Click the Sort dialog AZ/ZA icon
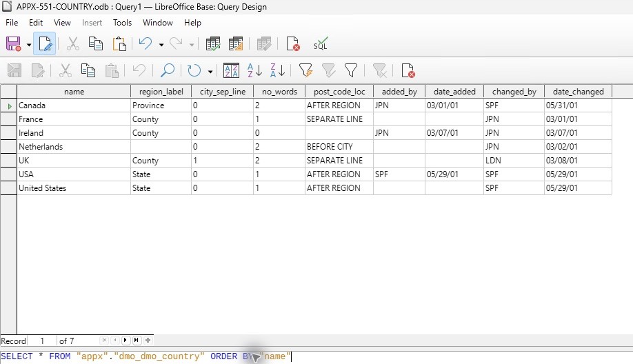The height and width of the screenshot is (364, 633). tap(231, 70)
